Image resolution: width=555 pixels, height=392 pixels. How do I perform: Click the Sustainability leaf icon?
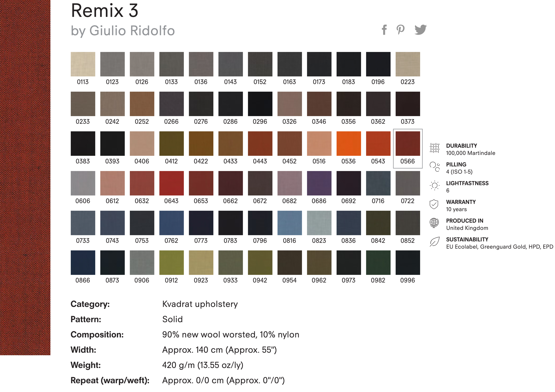click(434, 242)
